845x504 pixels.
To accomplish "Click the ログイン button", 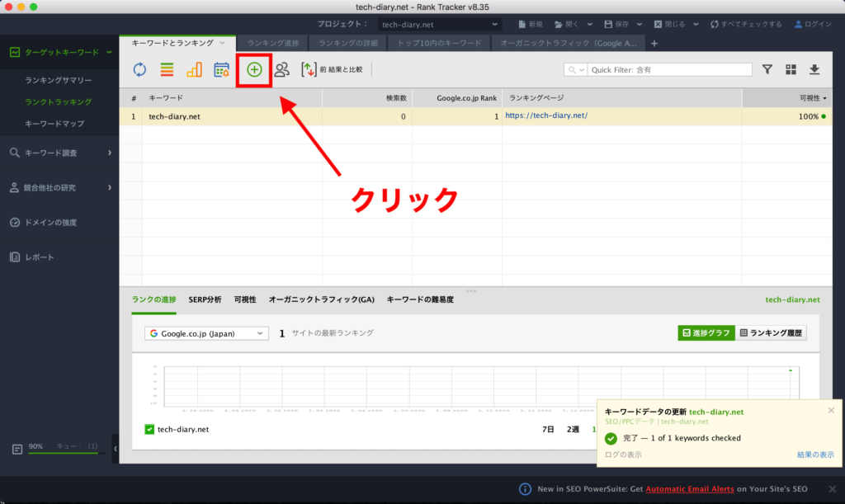I will (x=813, y=24).
